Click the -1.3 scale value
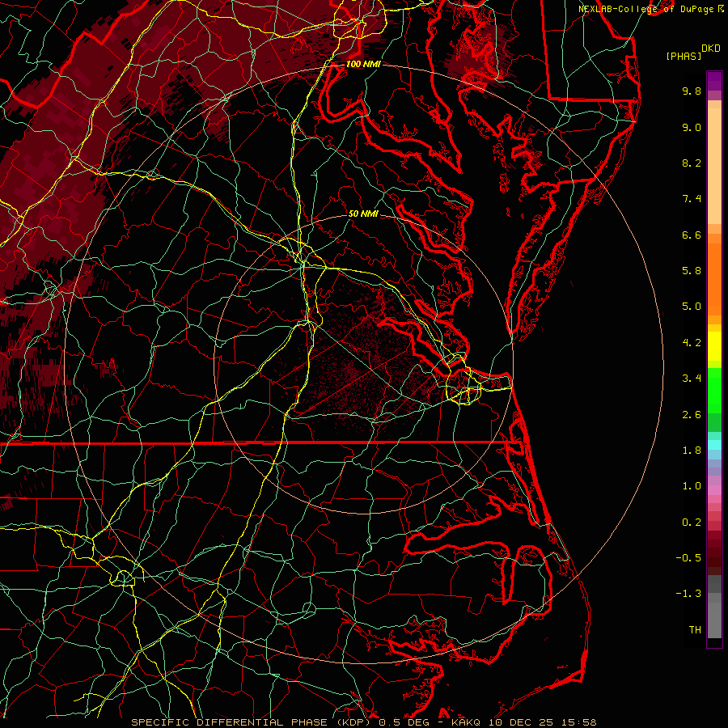This screenshot has height=728, width=728. [688, 594]
